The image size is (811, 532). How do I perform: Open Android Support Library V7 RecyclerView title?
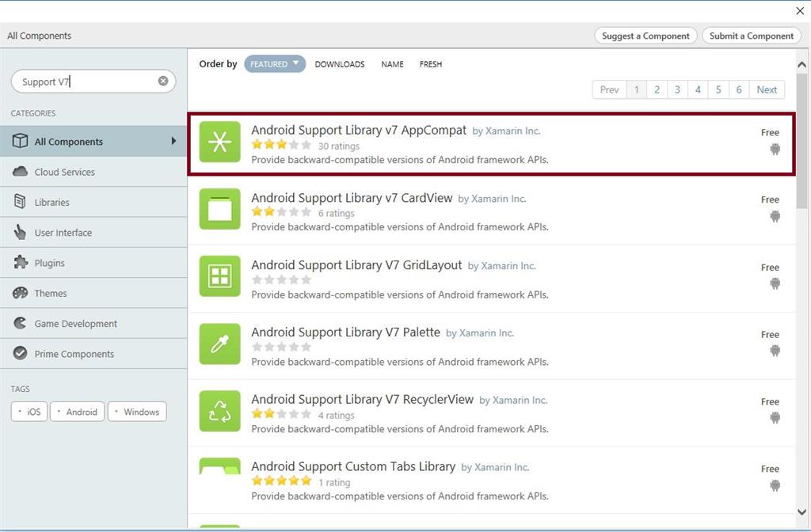click(x=363, y=400)
